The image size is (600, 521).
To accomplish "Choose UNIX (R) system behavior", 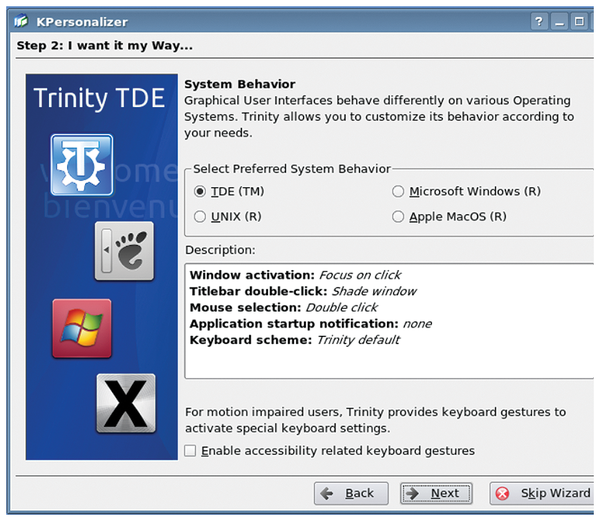I will 200,217.
